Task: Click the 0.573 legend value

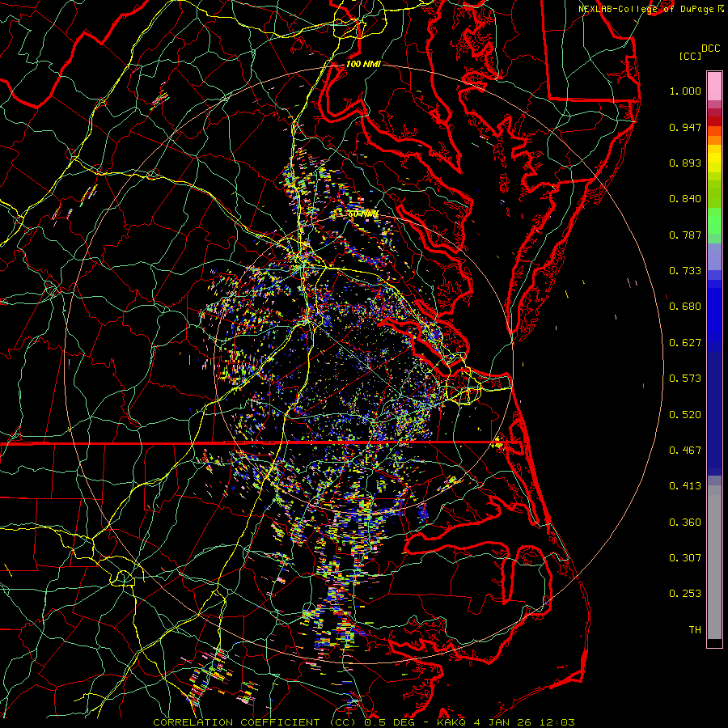Action: 685,379
